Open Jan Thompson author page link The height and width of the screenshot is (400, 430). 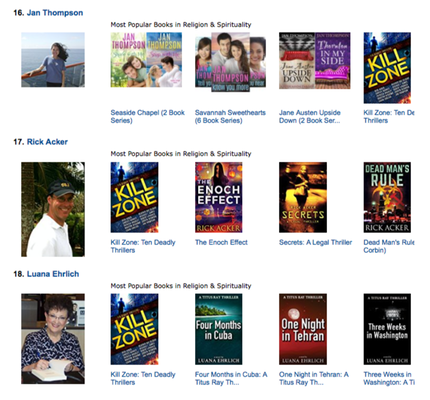point(55,13)
